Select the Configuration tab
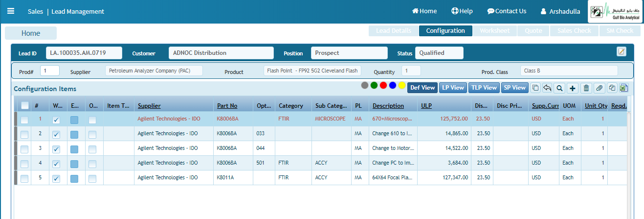The width and height of the screenshot is (644, 219). 445,31
